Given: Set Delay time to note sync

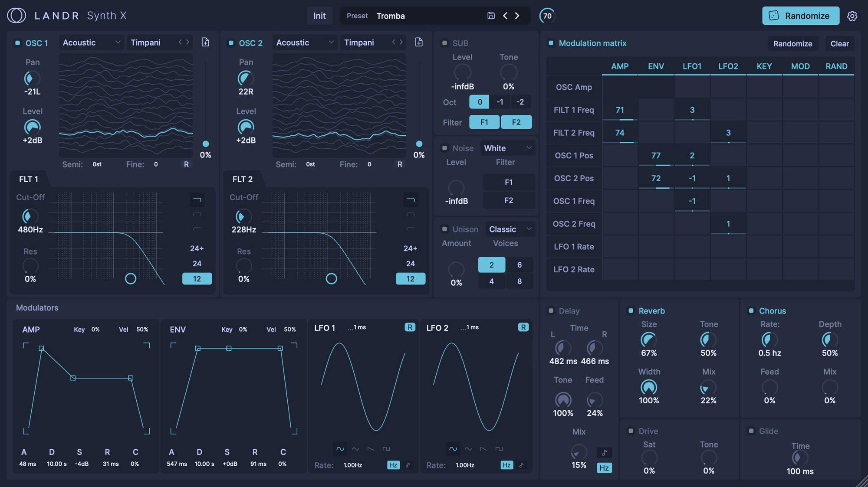Looking at the screenshot, I should 604,453.
